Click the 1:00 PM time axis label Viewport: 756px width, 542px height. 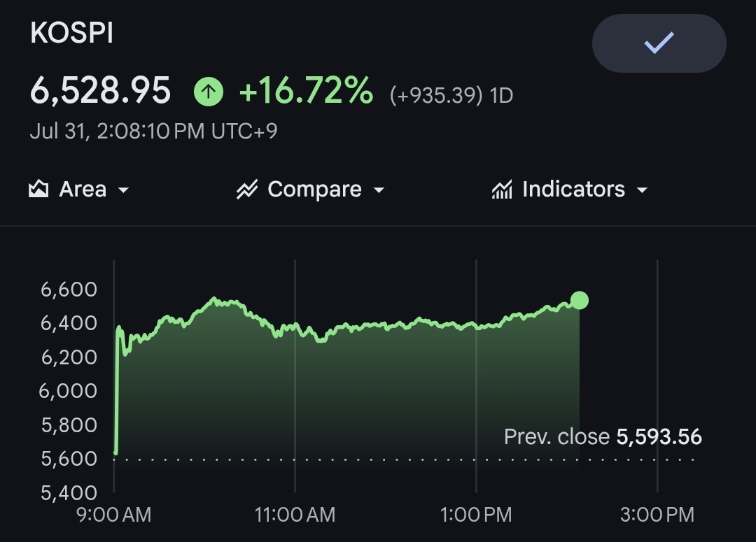click(476, 515)
